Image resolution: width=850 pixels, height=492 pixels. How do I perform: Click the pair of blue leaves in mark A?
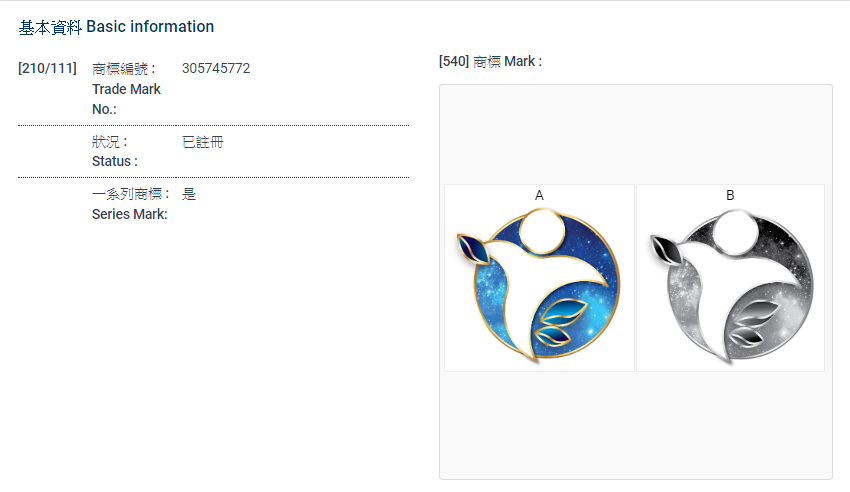click(556, 322)
